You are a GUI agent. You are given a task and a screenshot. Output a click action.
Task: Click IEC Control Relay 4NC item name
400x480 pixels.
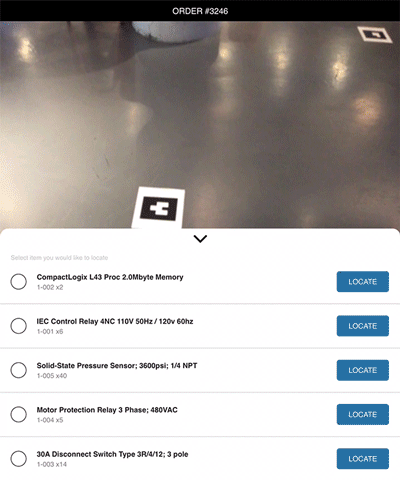pos(115,321)
